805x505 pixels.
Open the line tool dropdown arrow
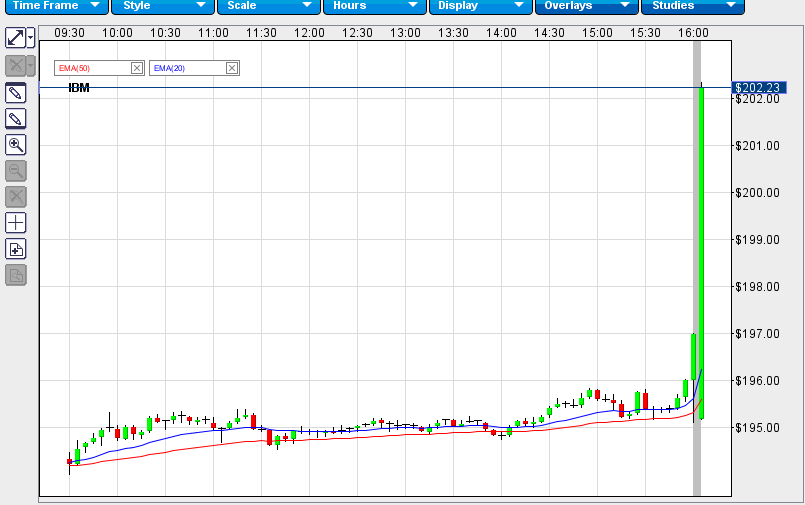click(x=30, y=37)
